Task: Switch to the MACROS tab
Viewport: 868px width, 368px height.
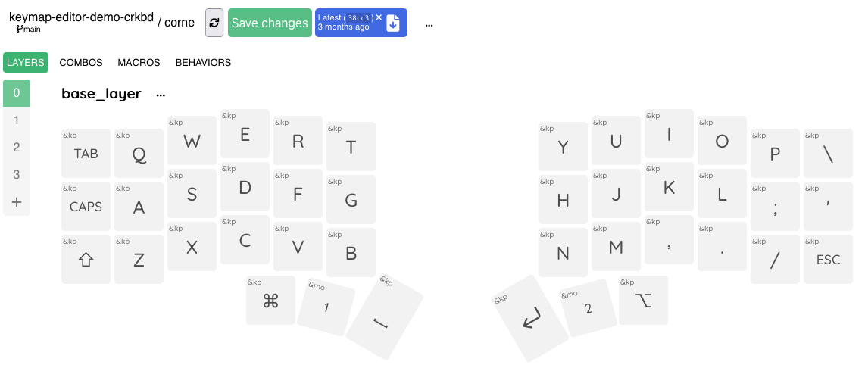Action: 139,63
